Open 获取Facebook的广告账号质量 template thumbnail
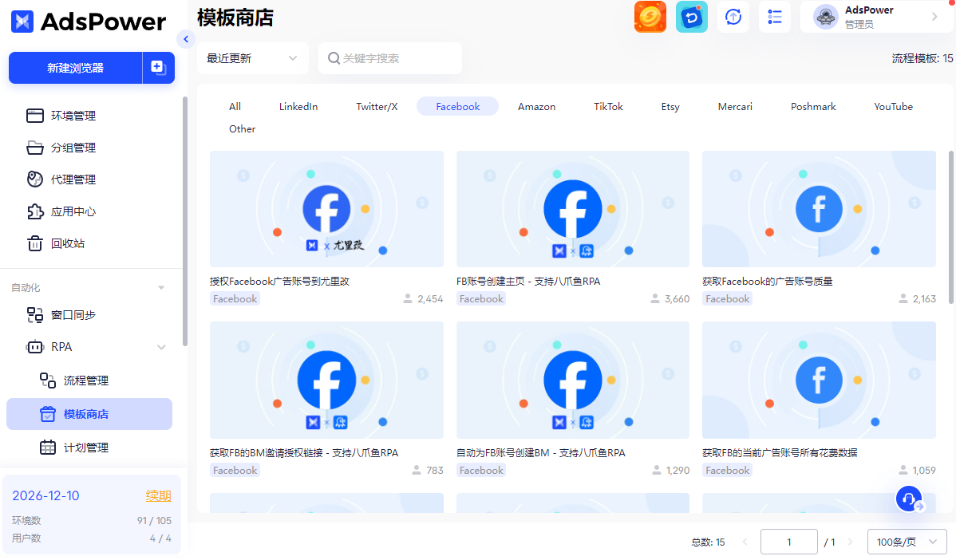The width and height of the screenshot is (956, 560). [x=819, y=209]
